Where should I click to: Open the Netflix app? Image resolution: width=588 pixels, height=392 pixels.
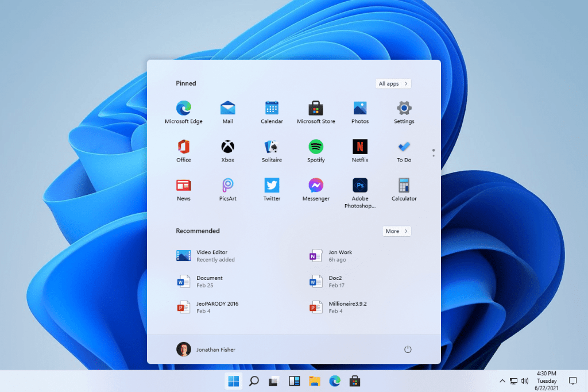click(x=360, y=147)
